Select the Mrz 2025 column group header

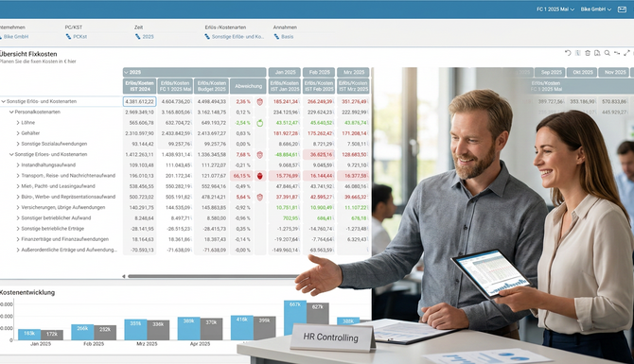tap(353, 72)
